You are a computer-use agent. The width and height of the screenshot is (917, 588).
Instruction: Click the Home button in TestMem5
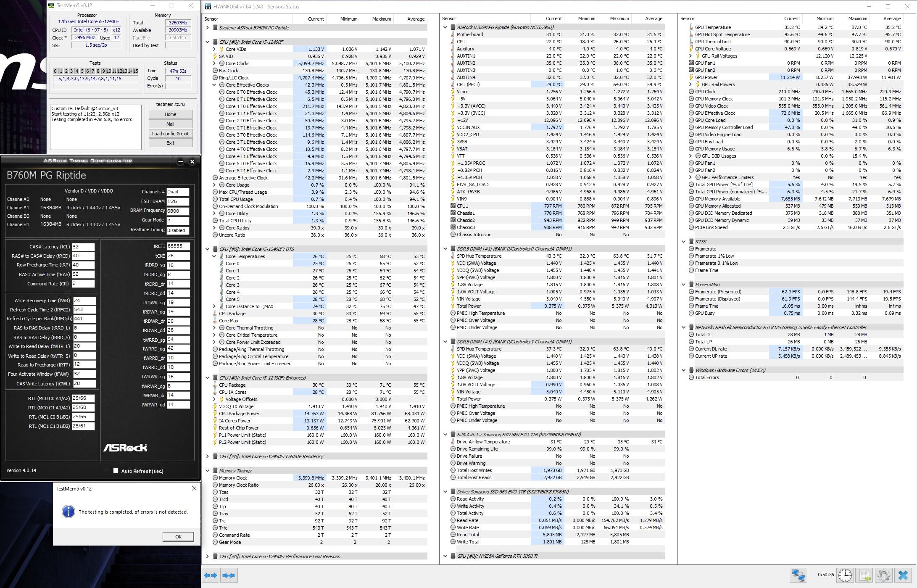[x=170, y=114]
